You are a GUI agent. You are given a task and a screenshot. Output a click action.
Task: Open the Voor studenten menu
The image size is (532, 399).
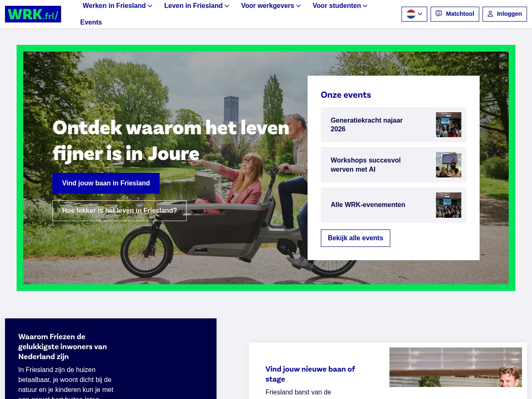340,6
